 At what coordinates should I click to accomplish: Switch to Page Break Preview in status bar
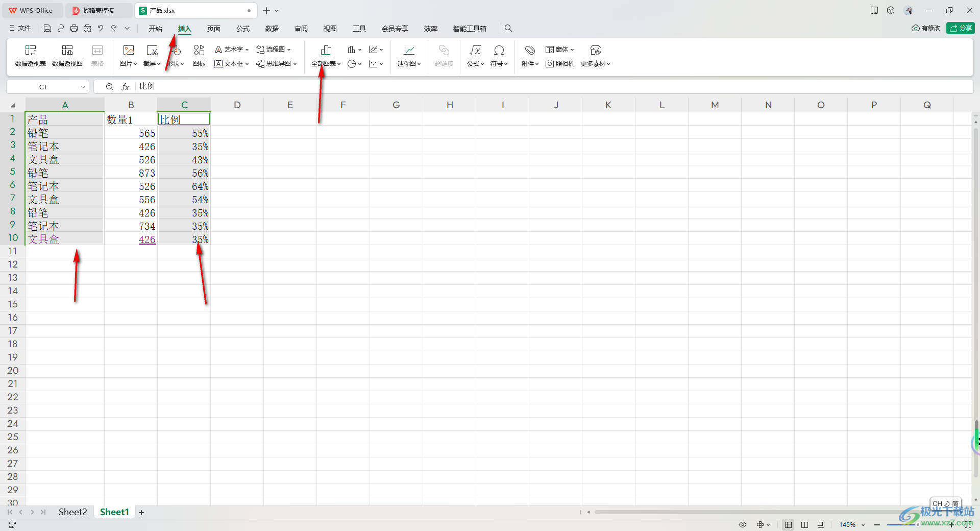pos(821,525)
